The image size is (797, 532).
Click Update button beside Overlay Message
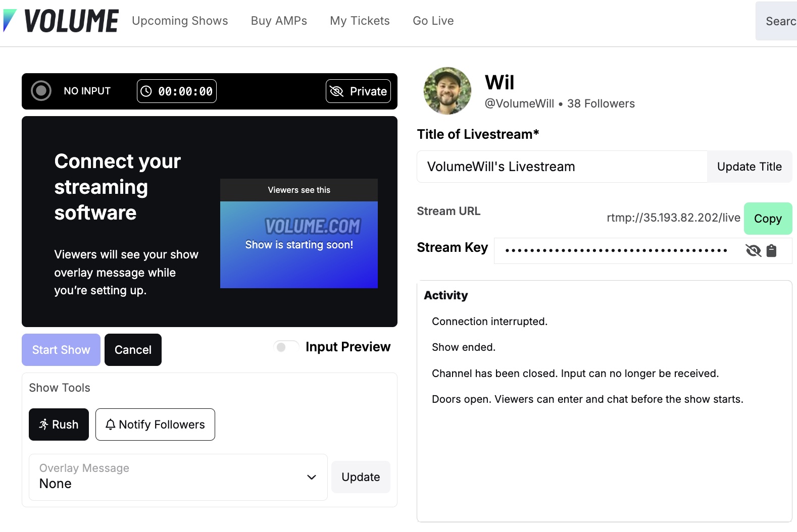[361, 477]
